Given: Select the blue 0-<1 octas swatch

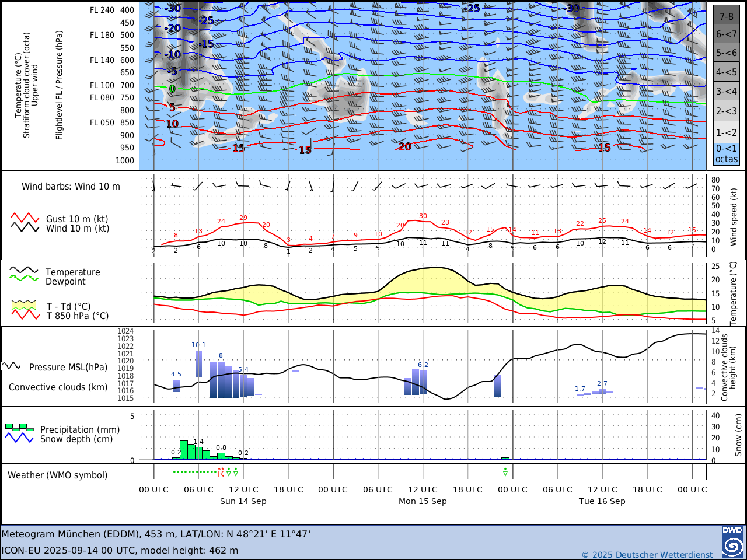Looking at the screenshot, I should tap(727, 154).
